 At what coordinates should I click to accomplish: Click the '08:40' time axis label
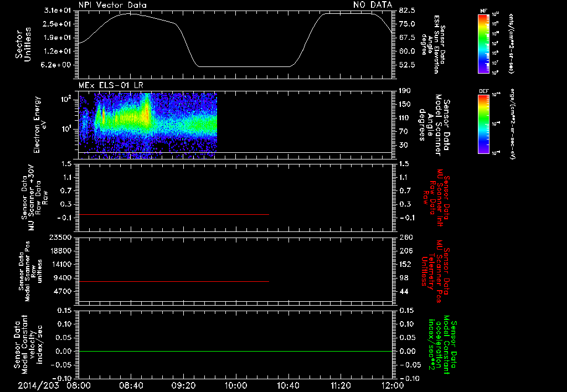coord(131,385)
